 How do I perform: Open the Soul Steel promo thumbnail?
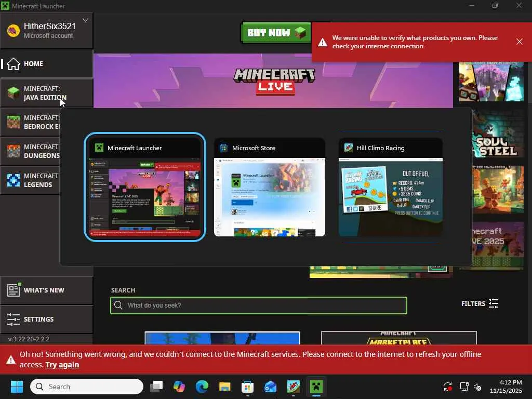click(x=498, y=135)
